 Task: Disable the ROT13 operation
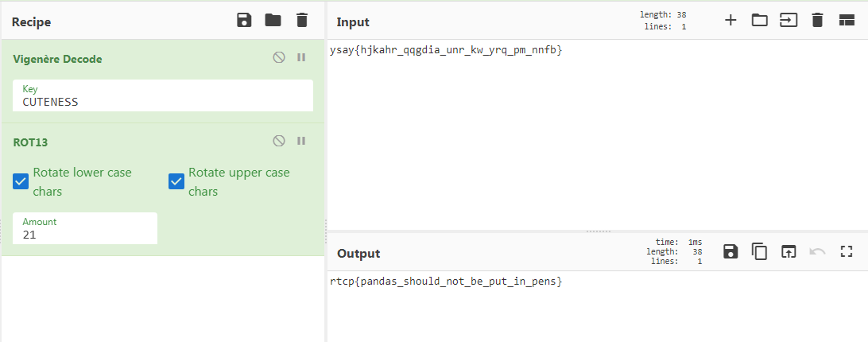279,141
